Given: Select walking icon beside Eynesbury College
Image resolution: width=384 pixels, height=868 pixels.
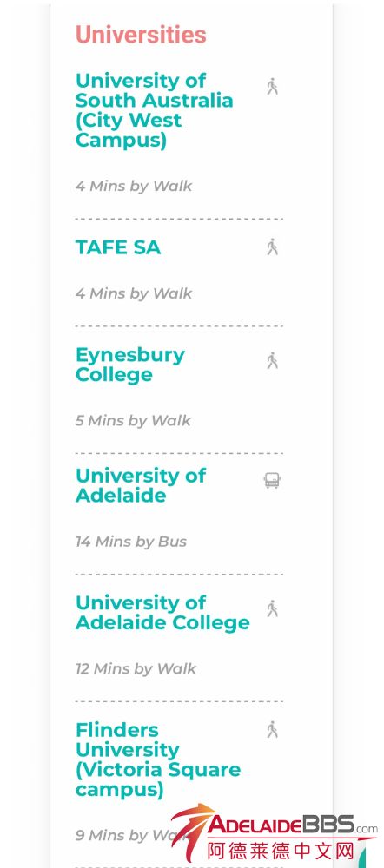Looking at the screenshot, I should tap(272, 360).
